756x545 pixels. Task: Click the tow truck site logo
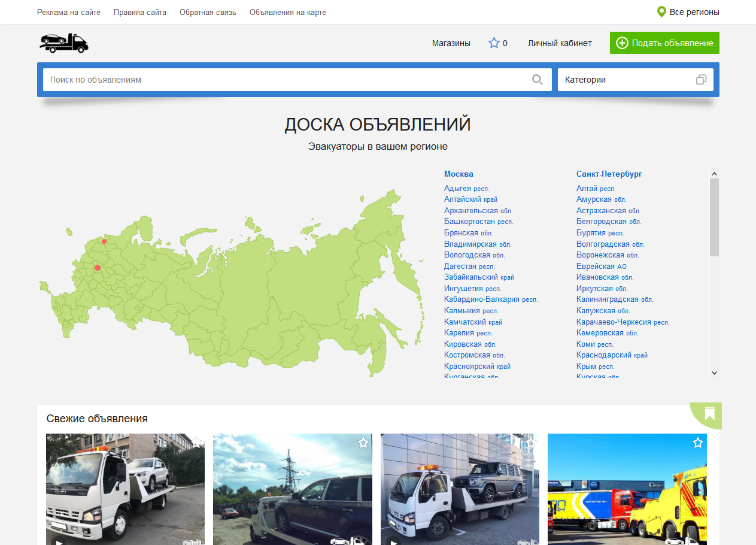(64, 43)
